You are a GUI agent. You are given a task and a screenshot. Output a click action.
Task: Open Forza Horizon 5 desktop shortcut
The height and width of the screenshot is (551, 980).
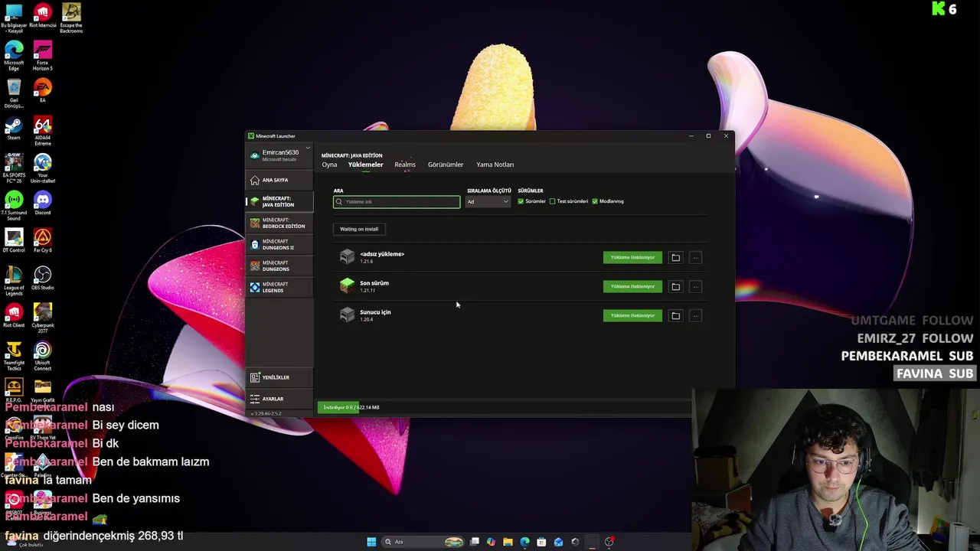coord(43,56)
